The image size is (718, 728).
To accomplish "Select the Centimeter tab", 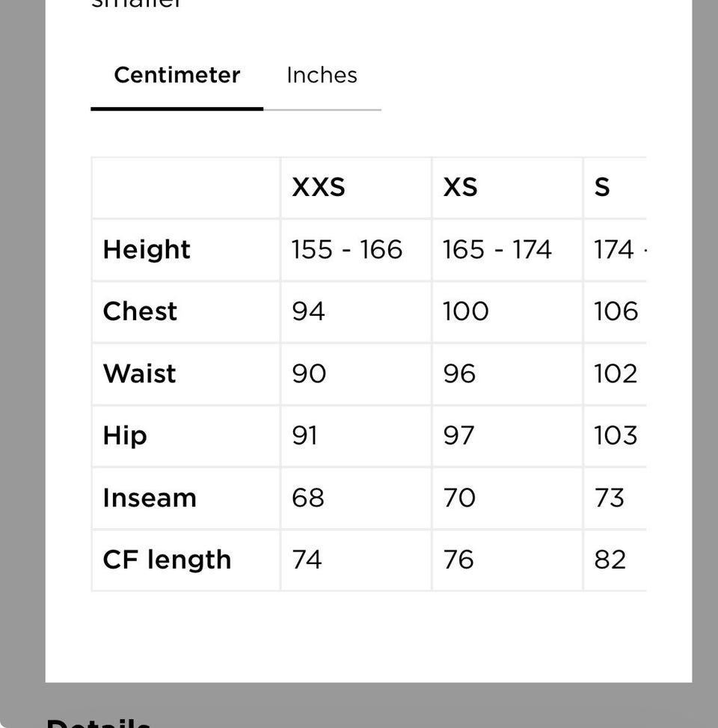I will pos(177,76).
